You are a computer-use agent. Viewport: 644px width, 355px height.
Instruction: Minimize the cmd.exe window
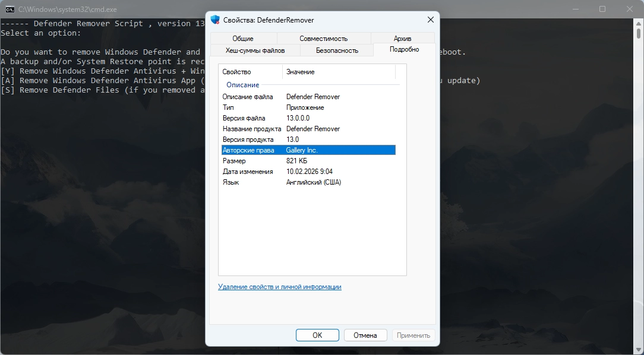[575, 9]
